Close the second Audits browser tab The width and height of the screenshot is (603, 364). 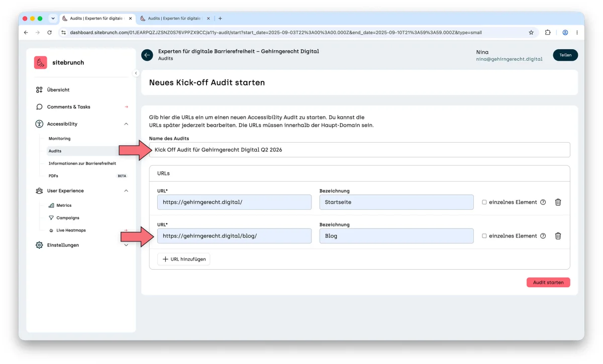pyautogui.click(x=209, y=19)
